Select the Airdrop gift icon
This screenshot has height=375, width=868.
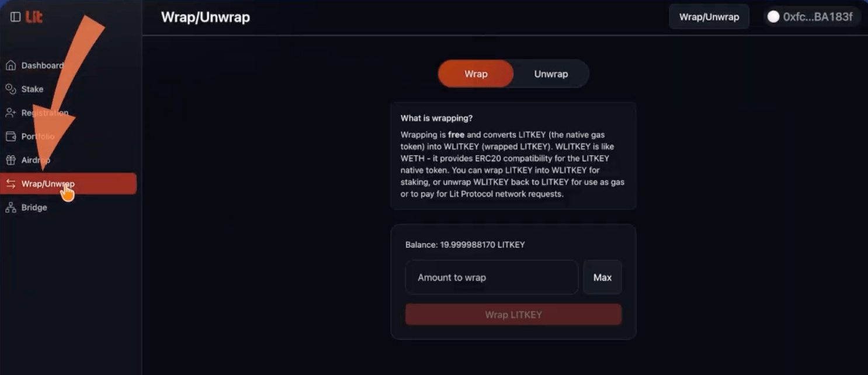tap(10, 159)
